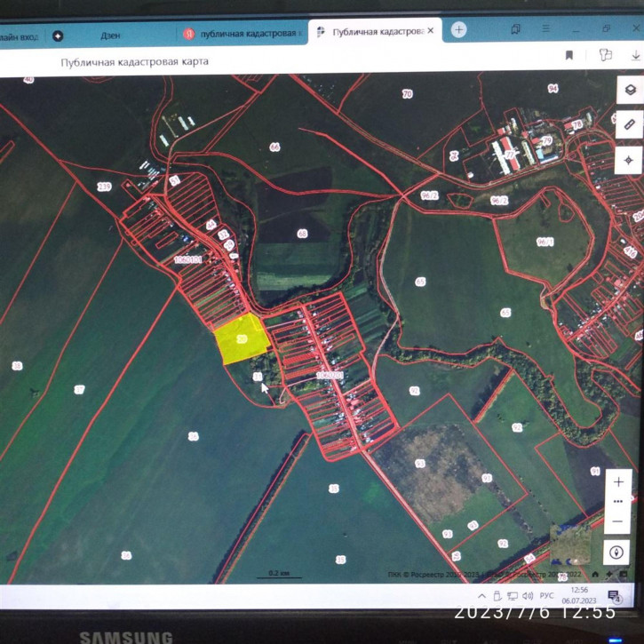Open the bookmarks collections icon in title bar
Viewport: 644px width, 644px height.
point(515,28)
